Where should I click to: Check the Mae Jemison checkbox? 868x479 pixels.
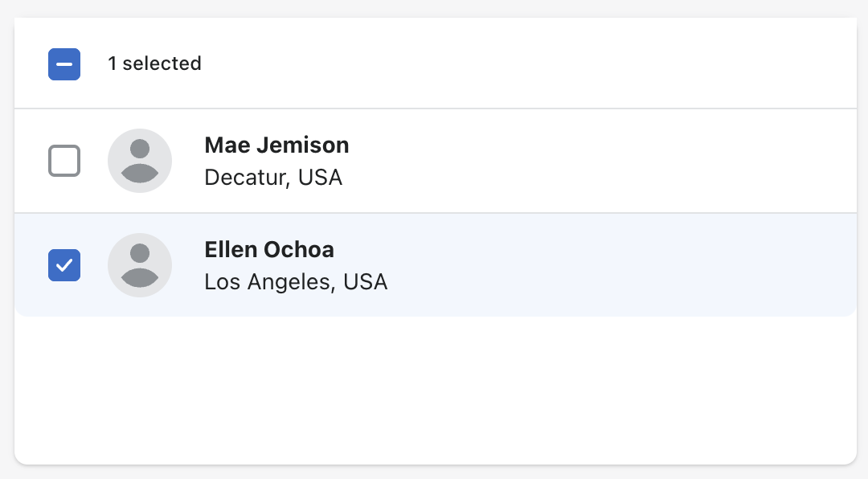64,161
